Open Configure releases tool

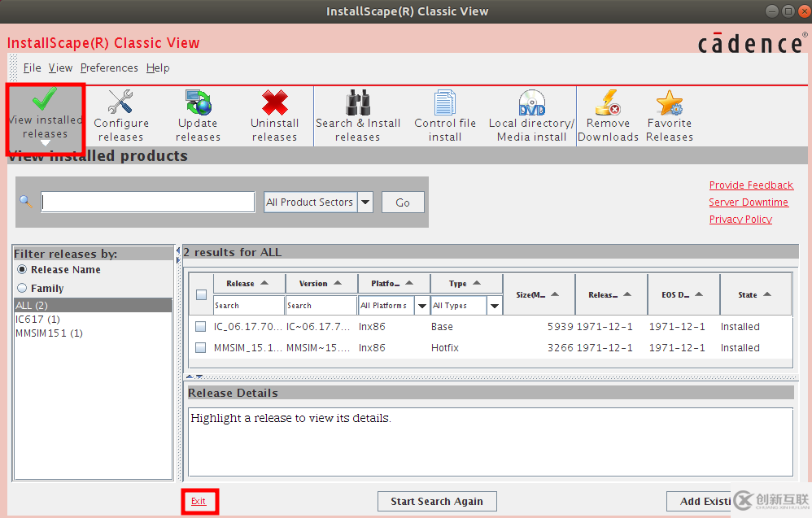(x=121, y=116)
